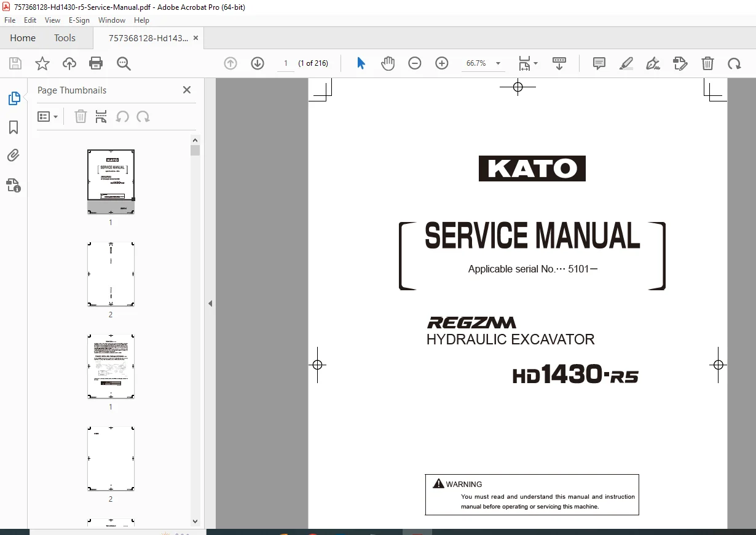Open Find text magnifier icon
This screenshot has height=535, width=756.
click(x=124, y=63)
